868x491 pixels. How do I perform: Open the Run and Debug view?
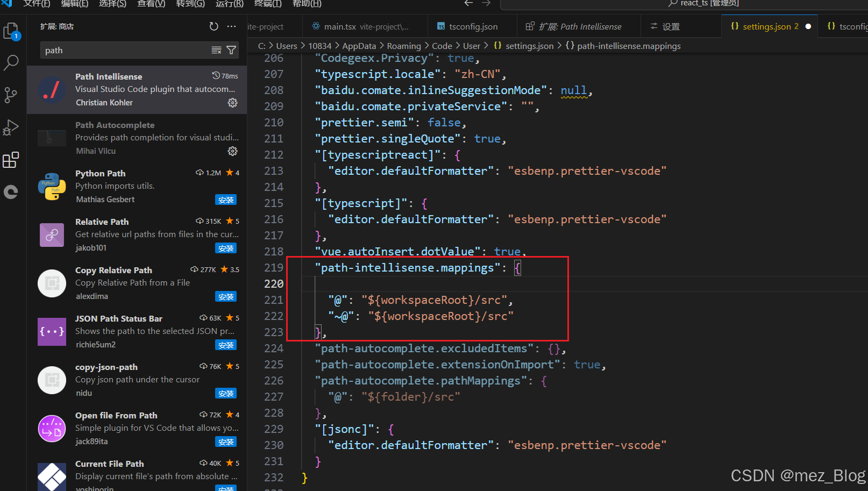tap(11, 127)
